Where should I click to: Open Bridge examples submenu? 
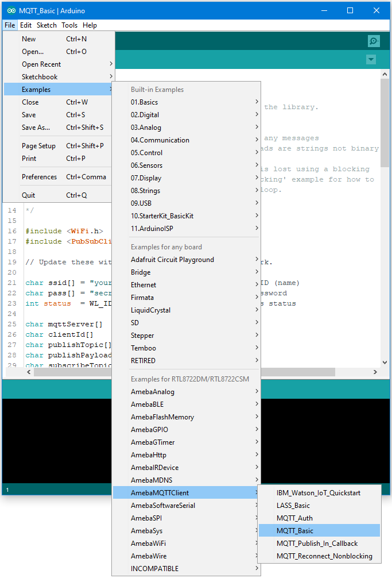point(187,272)
